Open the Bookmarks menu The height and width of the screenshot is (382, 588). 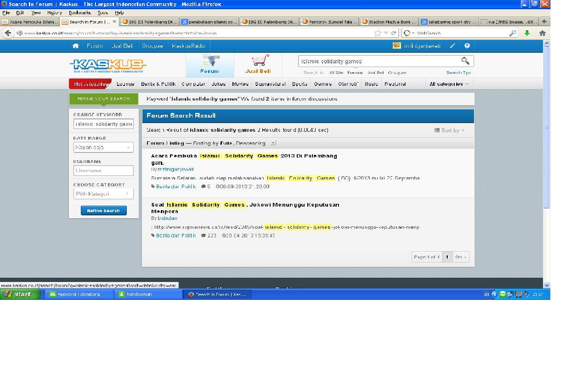[79, 13]
